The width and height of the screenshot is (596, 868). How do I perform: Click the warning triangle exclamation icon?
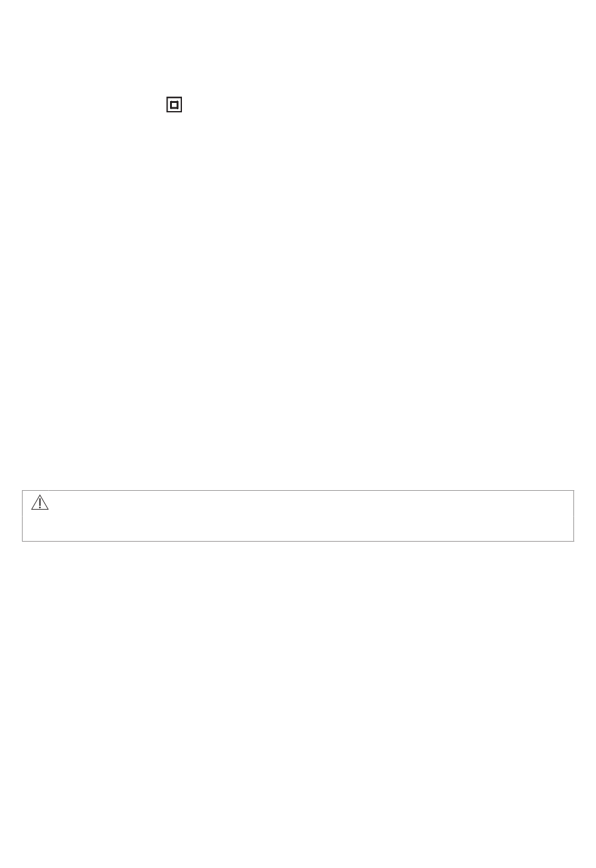[40, 502]
